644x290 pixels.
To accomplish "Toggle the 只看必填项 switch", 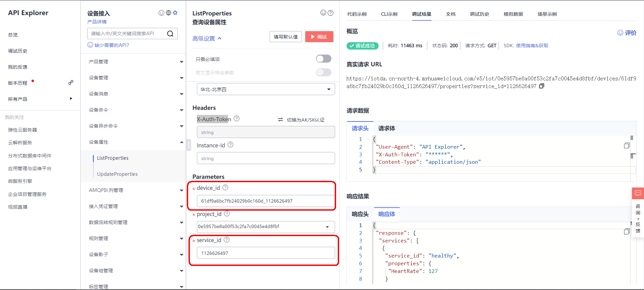I will [323, 59].
